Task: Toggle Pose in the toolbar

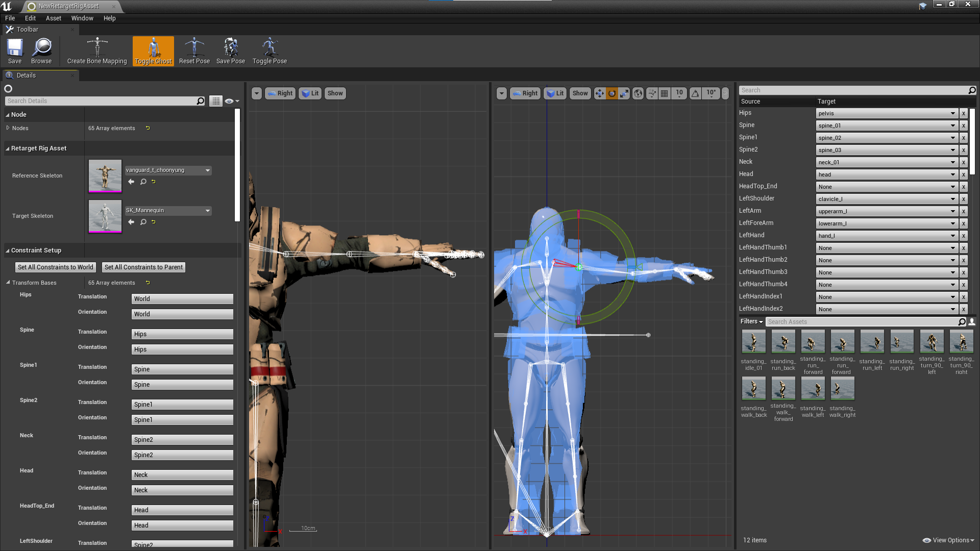Action: (269, 51)
